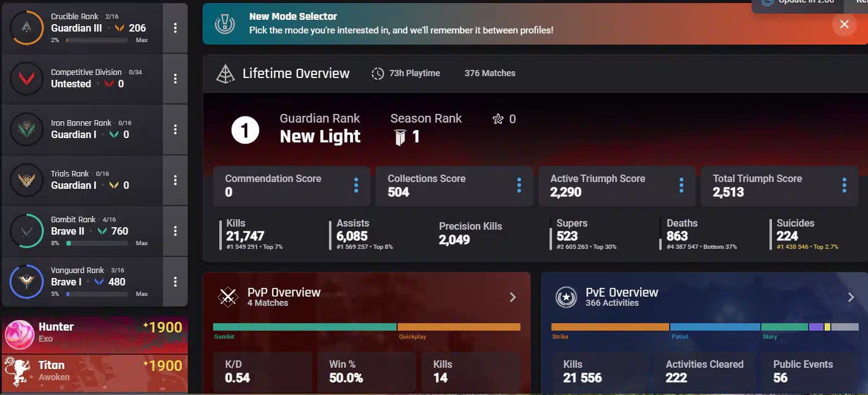The image size is (868, 395).
Task: Open the Collections Score options menu
Action: click(519, 185)
